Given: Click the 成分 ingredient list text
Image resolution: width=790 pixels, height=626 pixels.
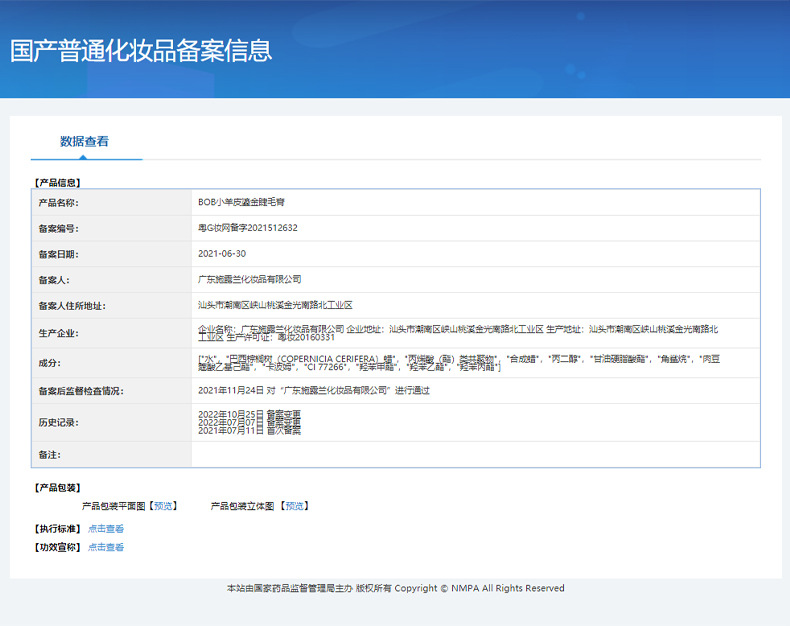Looking at the screenshot, I should tap(459, 363).
